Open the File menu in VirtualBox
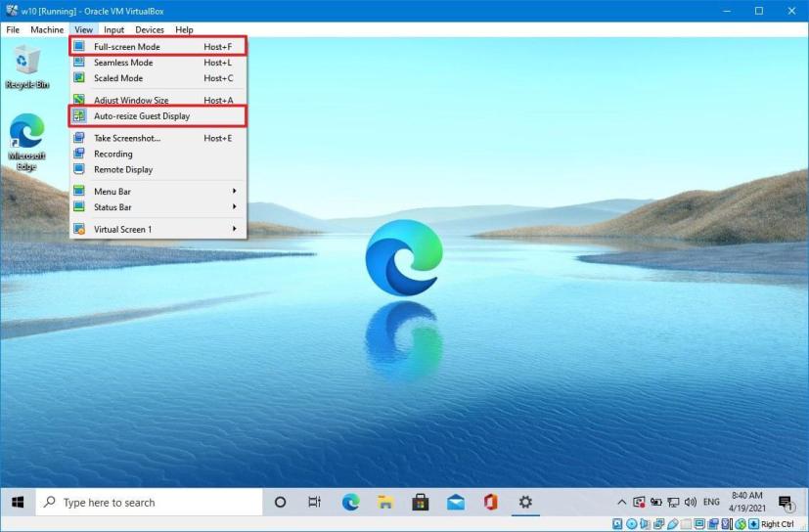Viewport: 809px width, 532px height. click(x=13, y=30)
